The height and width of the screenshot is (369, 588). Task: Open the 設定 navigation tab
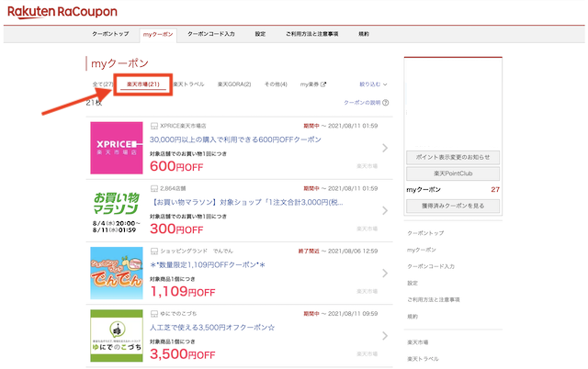click(260, 34)
